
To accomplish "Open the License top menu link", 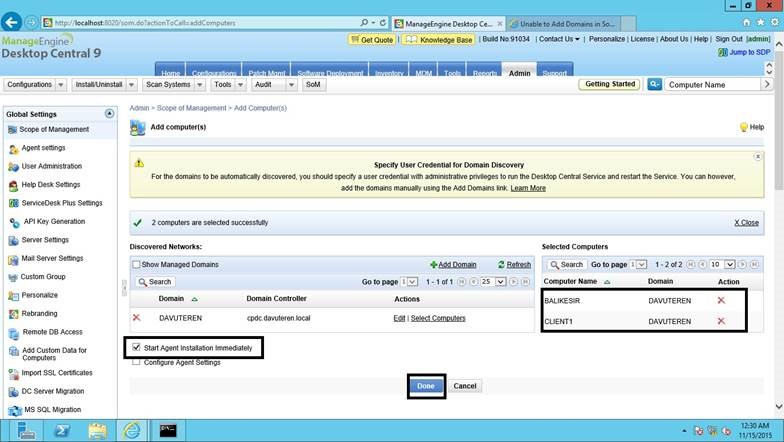I will point(642,39).
